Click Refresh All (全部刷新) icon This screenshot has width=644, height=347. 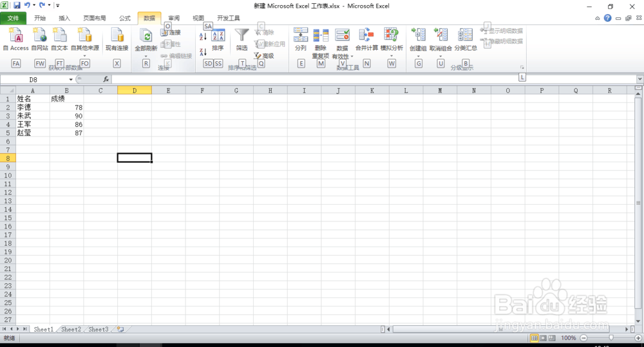(146, 36)
